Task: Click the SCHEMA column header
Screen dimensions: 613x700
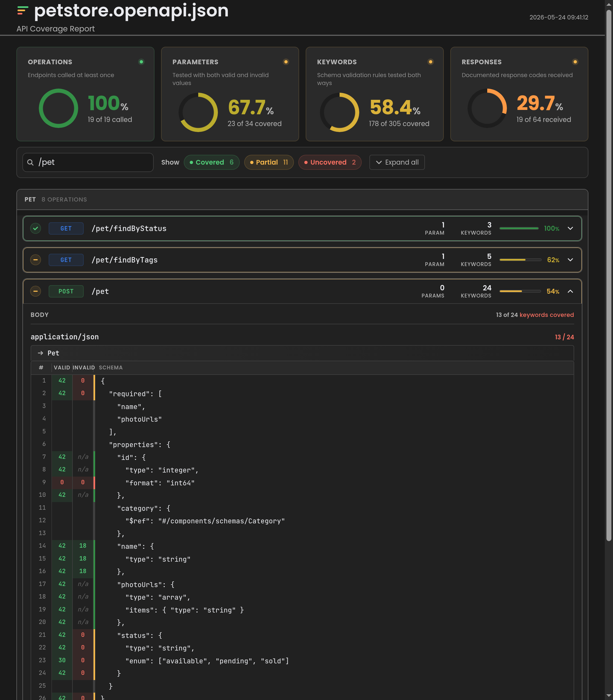Action: [x=110, y=367]
